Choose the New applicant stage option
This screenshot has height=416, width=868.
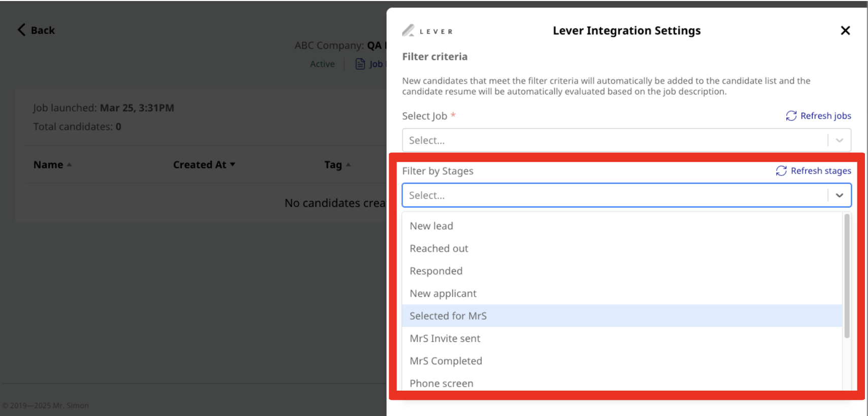coord(622,293)
